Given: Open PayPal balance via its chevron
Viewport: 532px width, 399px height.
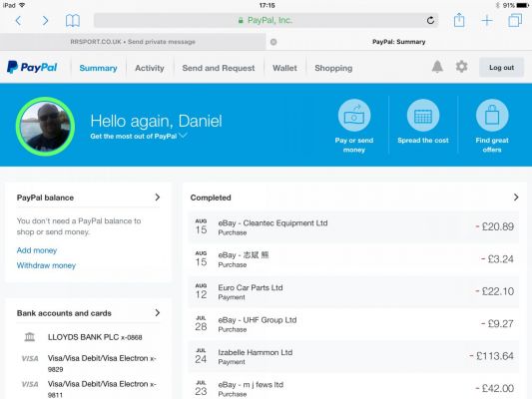Looking at the screenshot, I should (x=158, y=198).
